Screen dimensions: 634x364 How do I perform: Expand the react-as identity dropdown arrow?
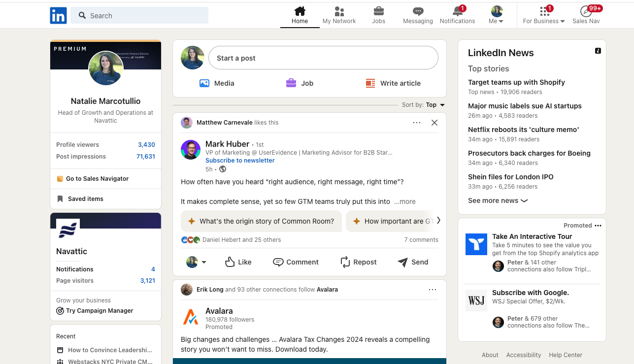pyautogui.click(x=204, y=263)
